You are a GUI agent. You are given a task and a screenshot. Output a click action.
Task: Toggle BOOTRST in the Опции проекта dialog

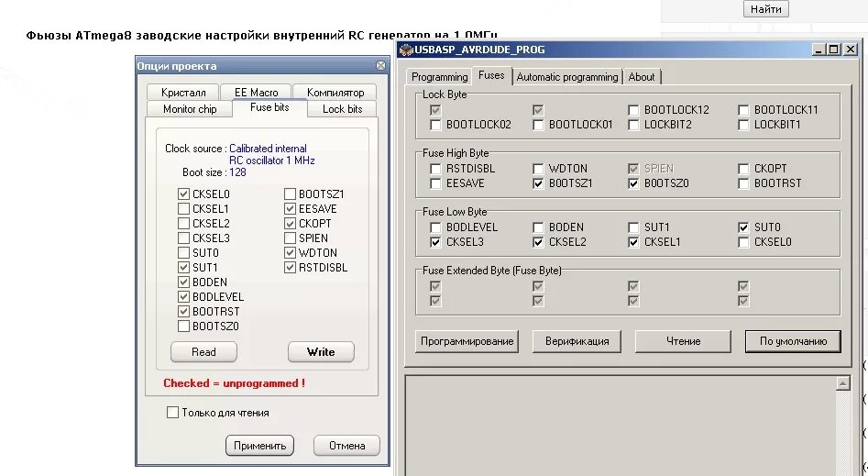tap(184, 312)
